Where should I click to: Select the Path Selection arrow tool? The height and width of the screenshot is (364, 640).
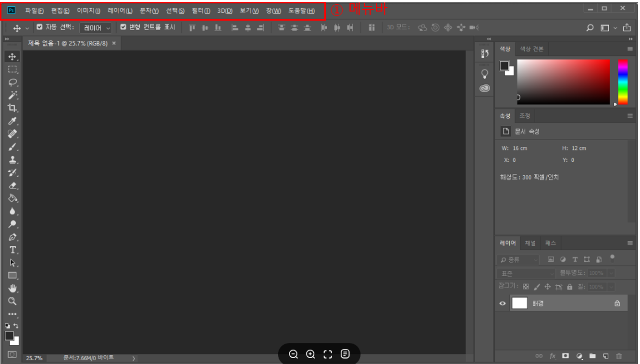tap(12, 263)
